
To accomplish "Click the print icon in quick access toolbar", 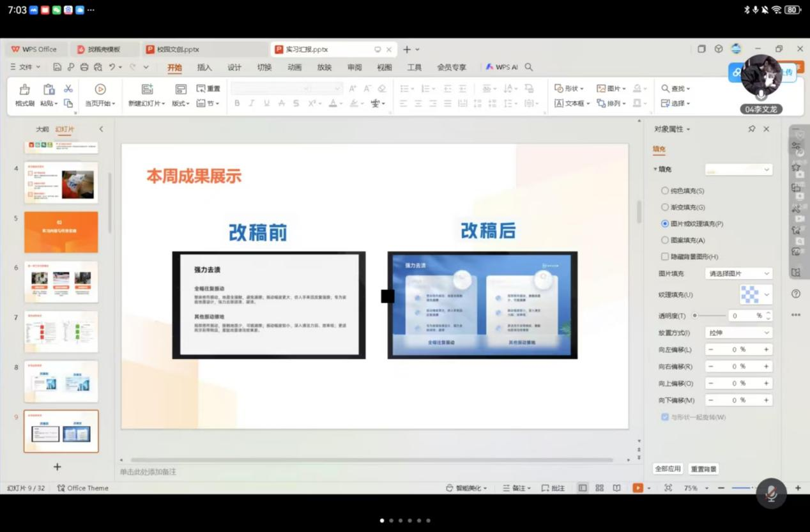I will tap(84, 67).
